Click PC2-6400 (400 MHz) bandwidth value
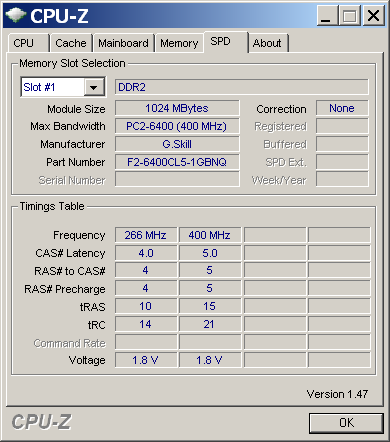The width and height of the screenshot is (390, 442). coord(177,126)
